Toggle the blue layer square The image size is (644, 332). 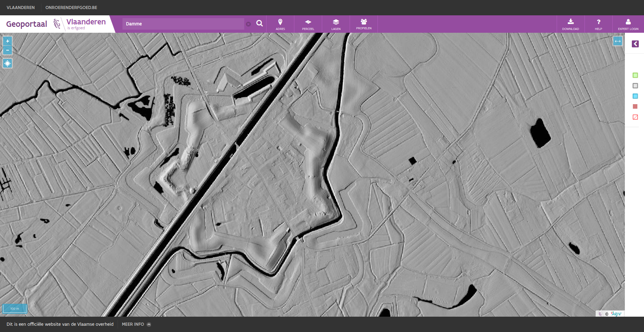pos(635,96)
